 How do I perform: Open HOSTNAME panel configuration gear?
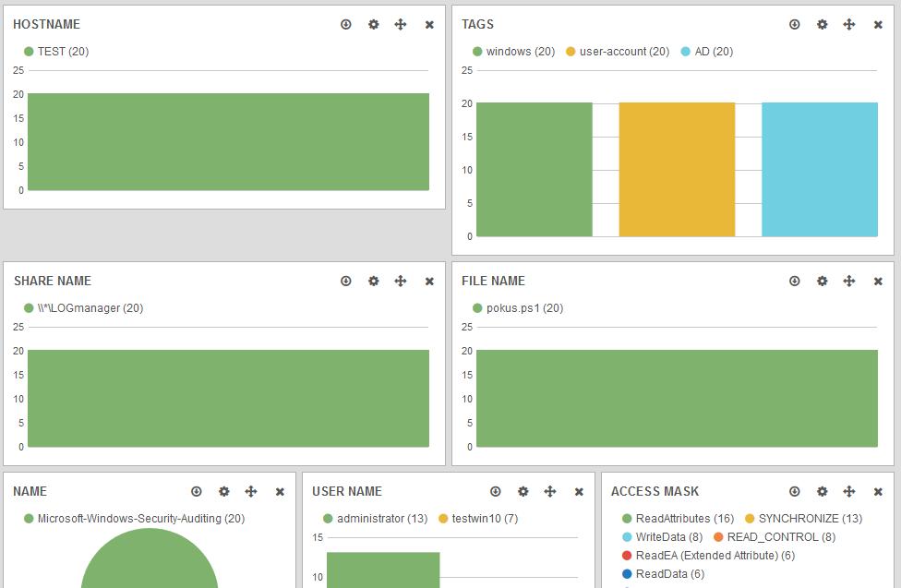pyautogui.click(x=374, y=24)
